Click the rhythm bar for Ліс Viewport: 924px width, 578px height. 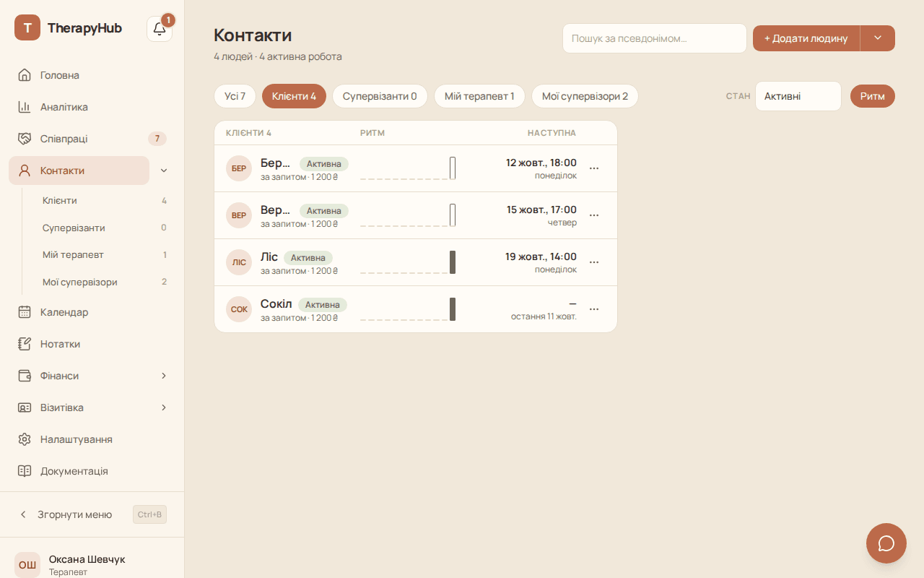point(453,262)
